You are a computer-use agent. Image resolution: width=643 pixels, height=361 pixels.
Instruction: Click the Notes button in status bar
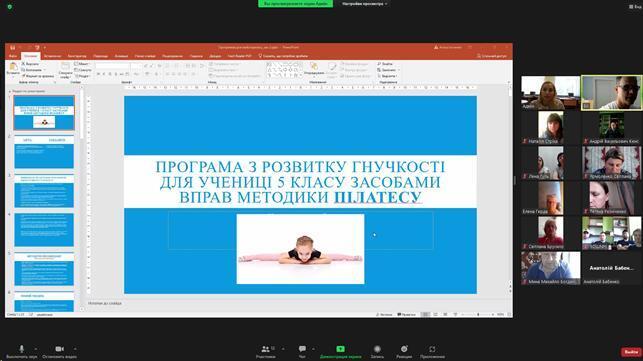click(x=384, y=314)
